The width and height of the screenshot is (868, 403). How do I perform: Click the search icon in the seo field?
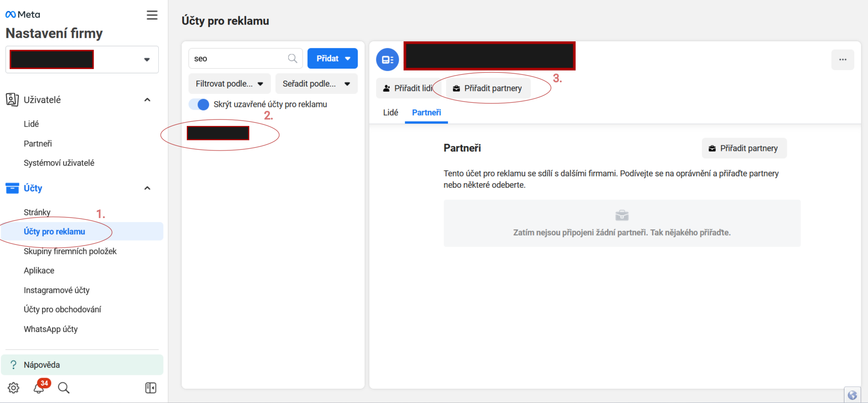[292, 58]
